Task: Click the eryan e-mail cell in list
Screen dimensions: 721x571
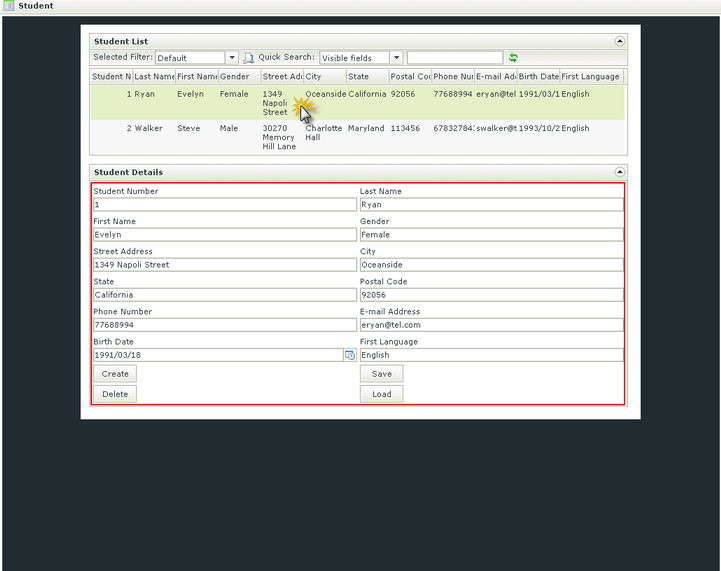Action: coord(496,94)
